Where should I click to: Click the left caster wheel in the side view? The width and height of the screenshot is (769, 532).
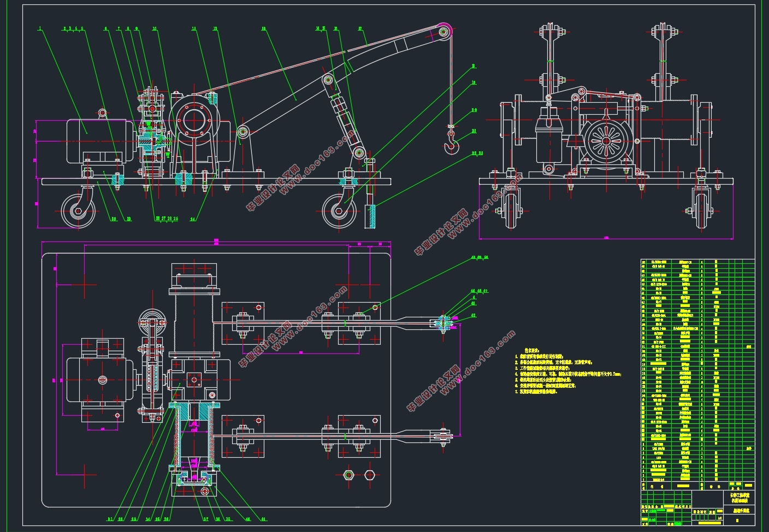(79, 211)
